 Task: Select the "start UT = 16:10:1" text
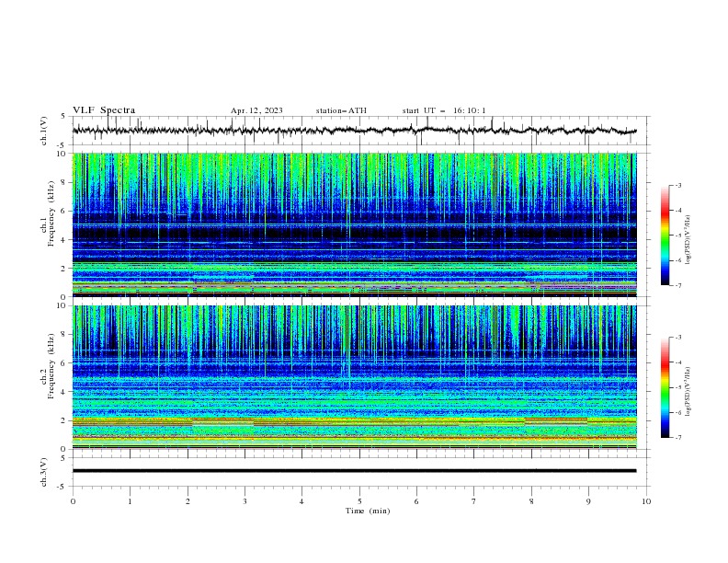[444, 110]
